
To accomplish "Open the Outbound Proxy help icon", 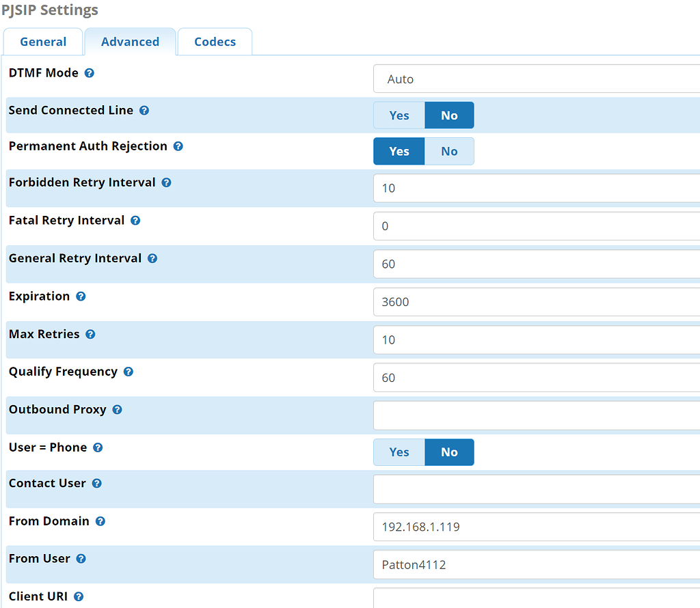I will pyautogui.click(x=117, y=409).
